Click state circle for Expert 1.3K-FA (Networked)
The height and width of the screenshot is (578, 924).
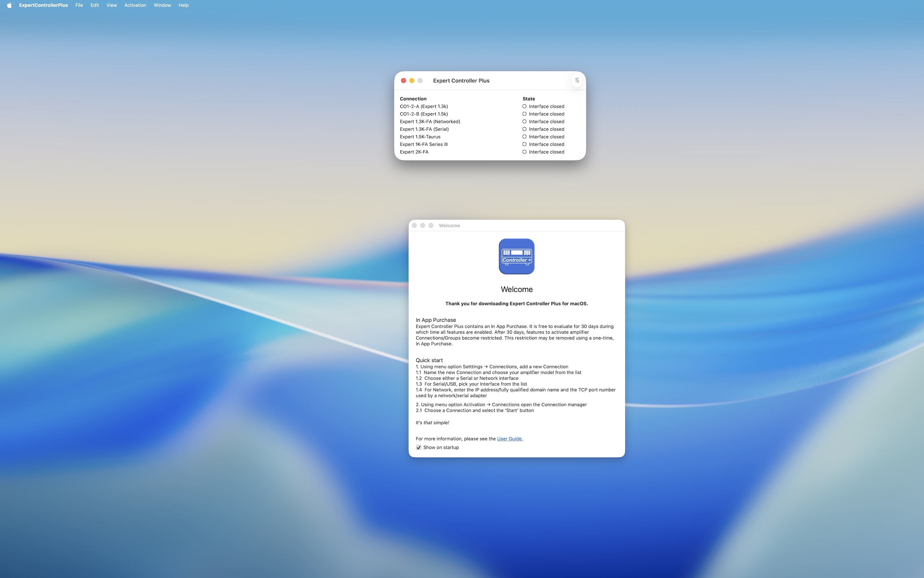click(x=524, y=122)
